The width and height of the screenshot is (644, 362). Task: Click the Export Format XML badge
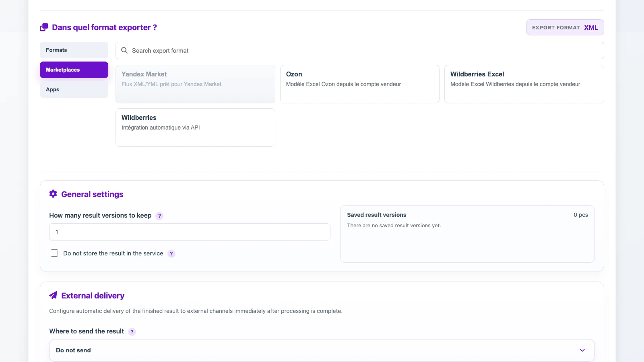565,27
